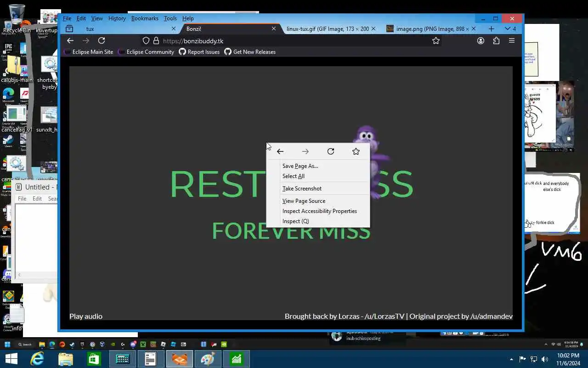Switch to the Paint taskbar icon

click(x=208, y=359)
